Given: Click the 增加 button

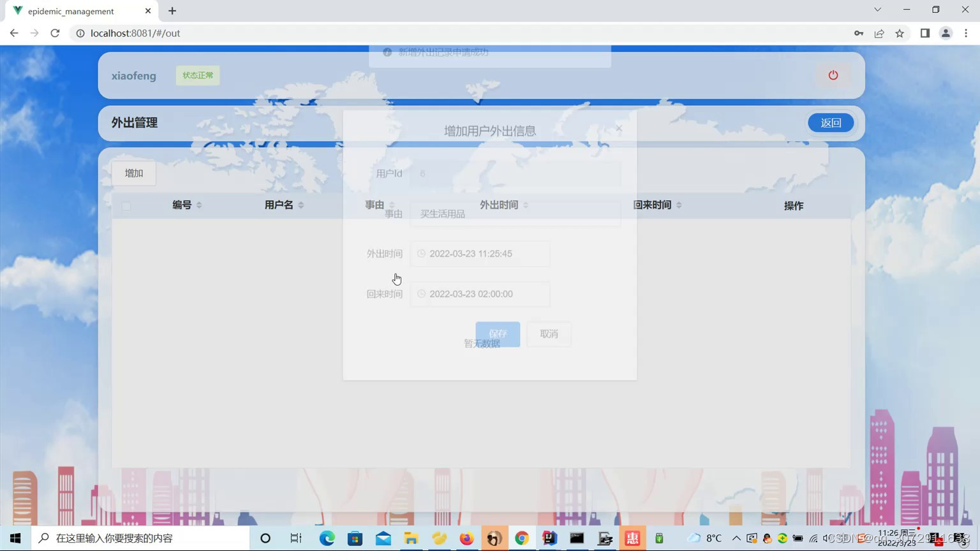Looking at the screenshot, I should [x=134, y=173].
